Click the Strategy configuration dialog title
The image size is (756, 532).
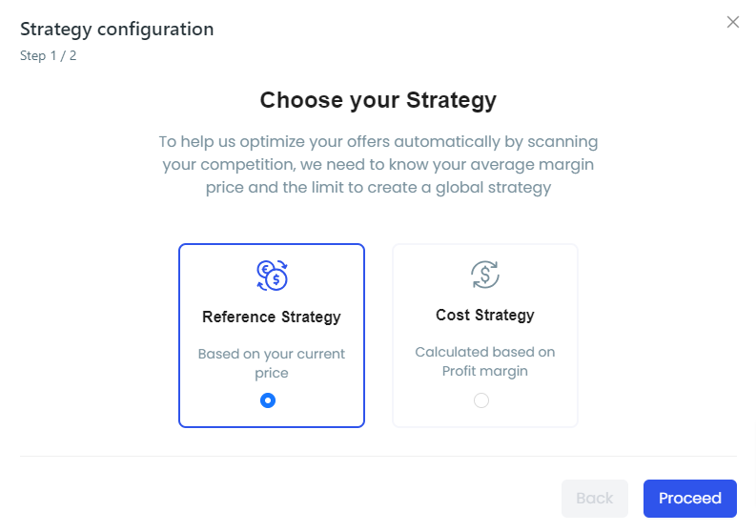pyautogui.click(x=116, y=30)
